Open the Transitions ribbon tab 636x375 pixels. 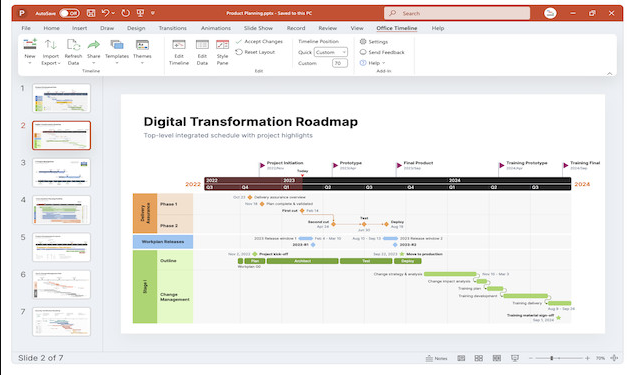click(173, 28)
